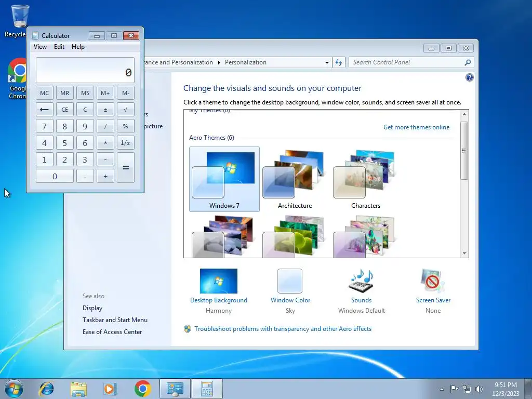Click the Control Panel help icon
Viewport: 532px width, 399px height.
click(469, 77)
